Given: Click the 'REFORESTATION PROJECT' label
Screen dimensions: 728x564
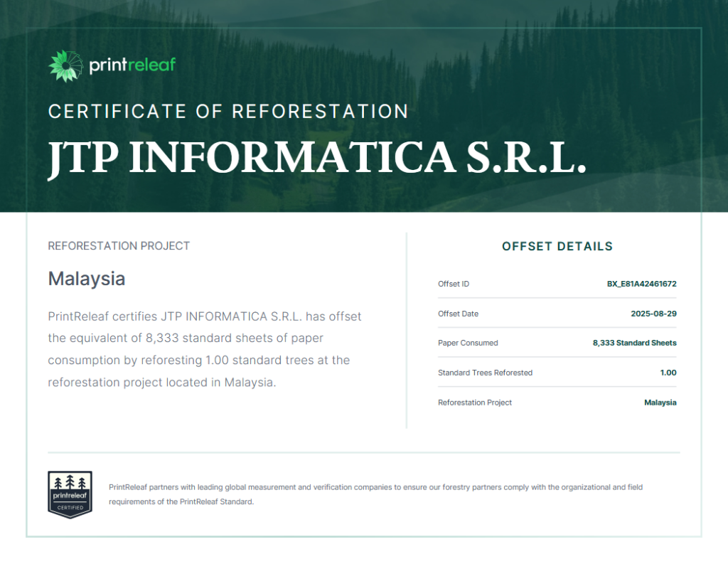Looking at the screenshot, I should [x=119, y=246].
